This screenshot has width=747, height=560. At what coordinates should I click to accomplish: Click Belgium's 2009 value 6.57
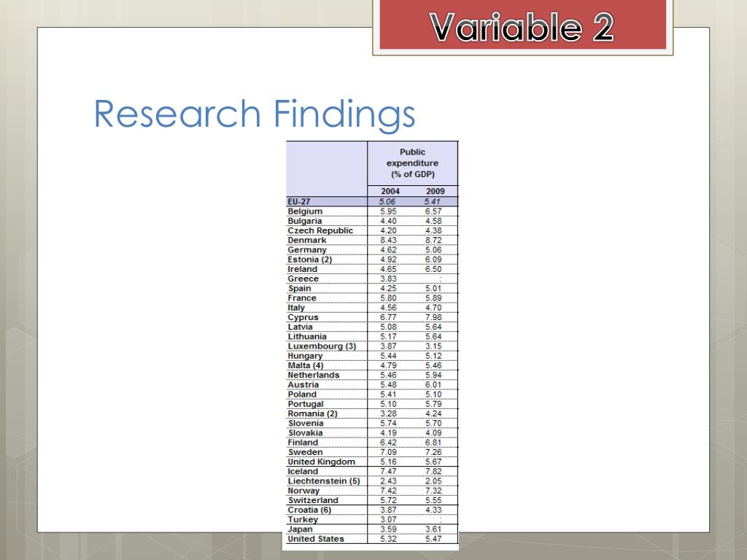pos(433,211)
